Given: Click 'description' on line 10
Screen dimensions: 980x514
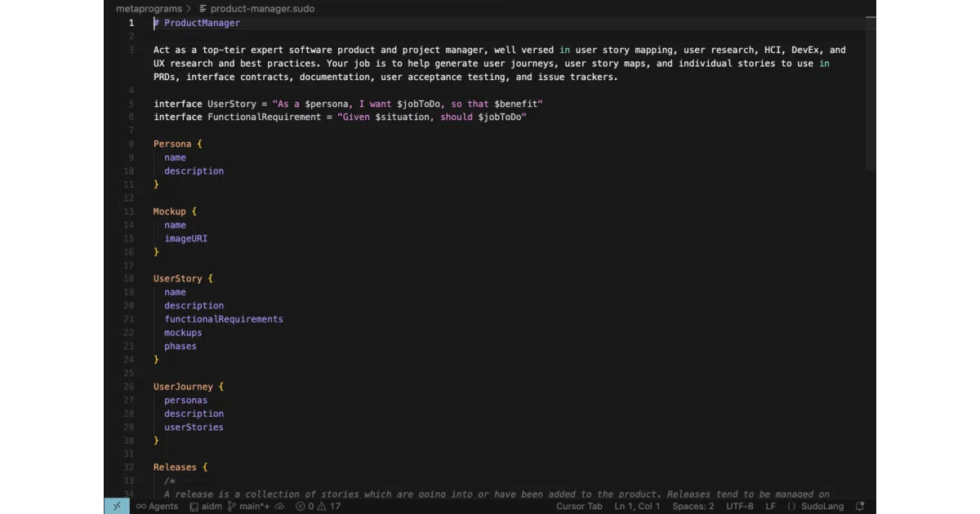Looking at the screenshot, I should [194, 171].
